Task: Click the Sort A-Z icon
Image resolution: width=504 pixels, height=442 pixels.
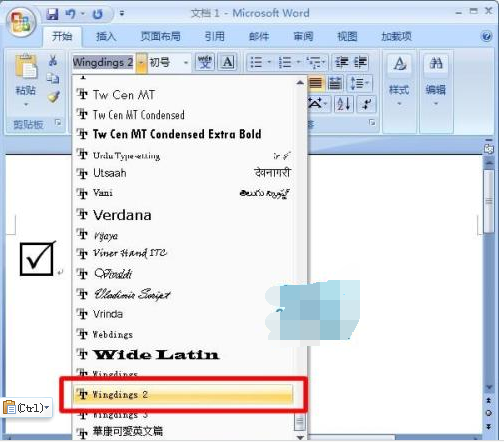Action: coord(344,104)
